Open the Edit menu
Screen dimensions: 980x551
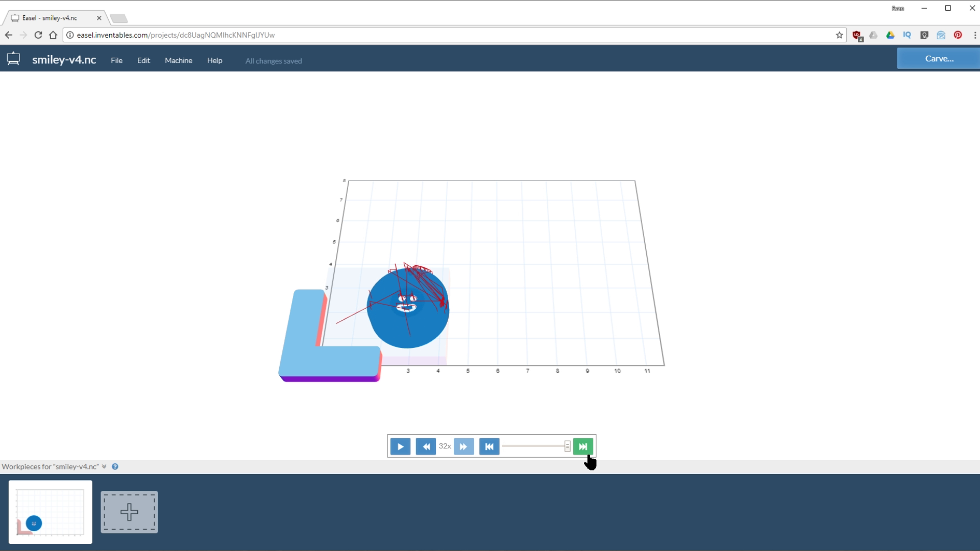point(143,60)
